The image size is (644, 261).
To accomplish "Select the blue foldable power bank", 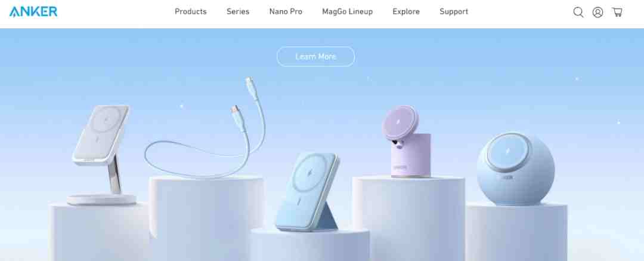I will [x=307, y=192].
